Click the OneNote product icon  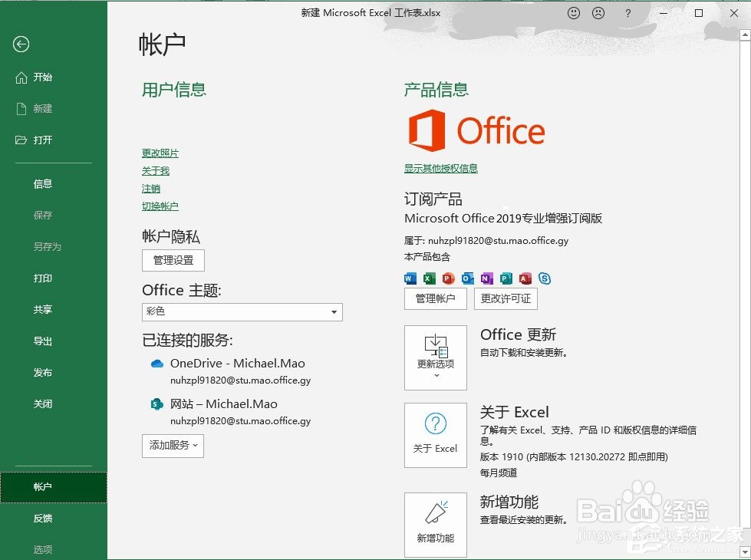[488, 279]
